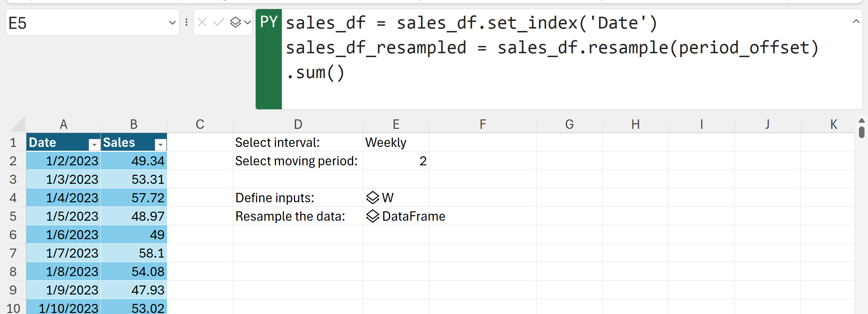
Task: Click the DataFrame object icon in cell E5
Action: pyautogui.click(x=372, y=216)
